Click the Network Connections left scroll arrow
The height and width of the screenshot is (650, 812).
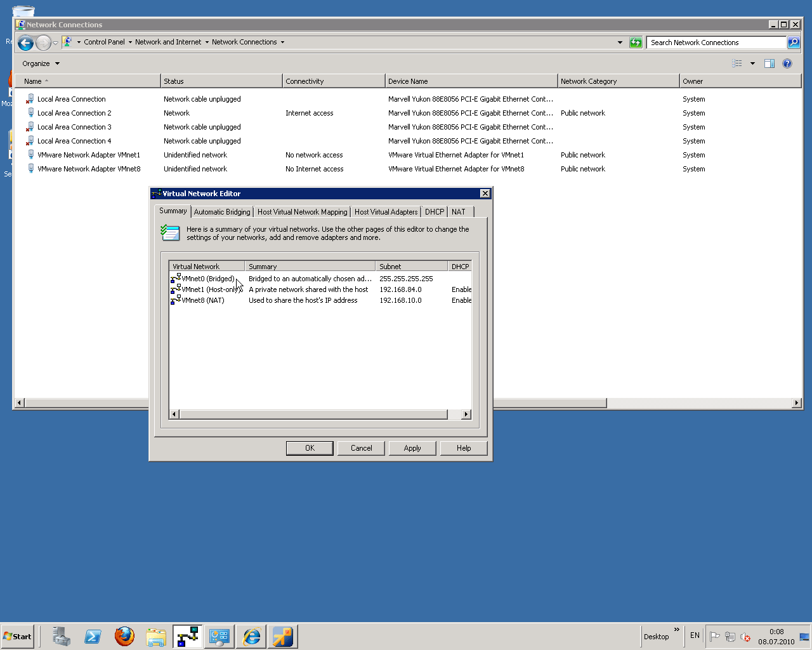point(19,403)
